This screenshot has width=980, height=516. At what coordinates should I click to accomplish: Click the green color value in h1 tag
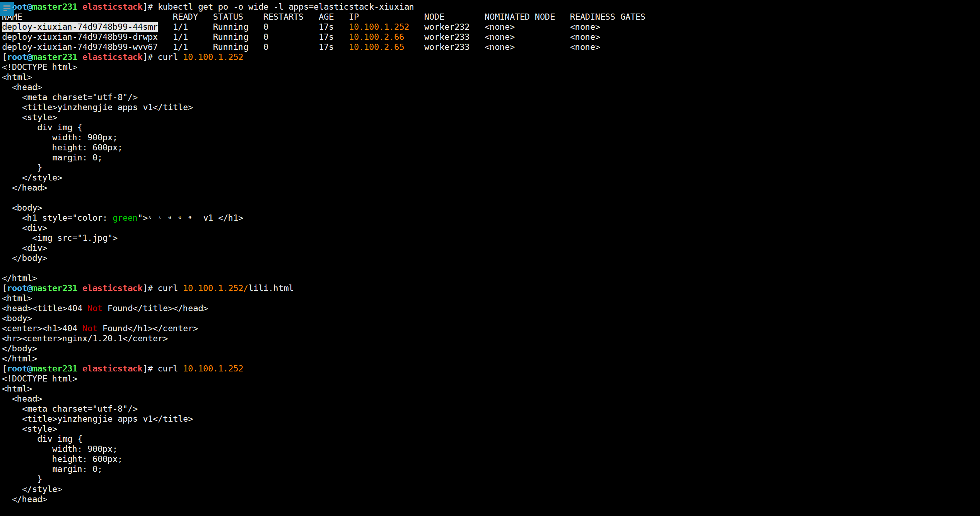125,218
